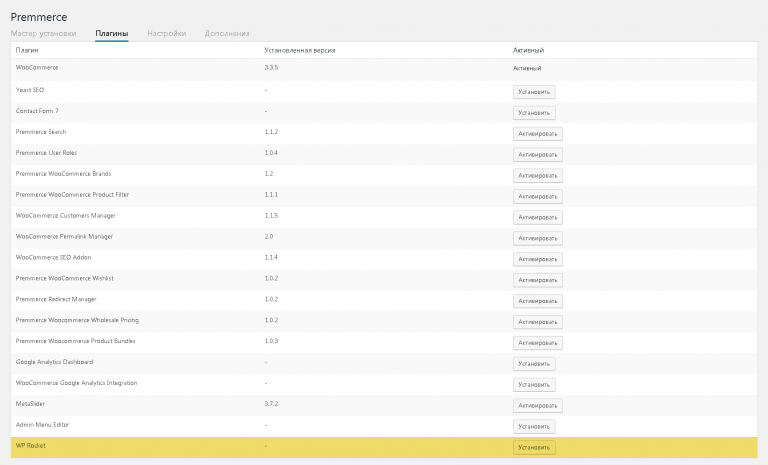The height and width of the screenshot is (465, 768).
Task: Install the WP Rocket plugin
Action: coord(534,447)
